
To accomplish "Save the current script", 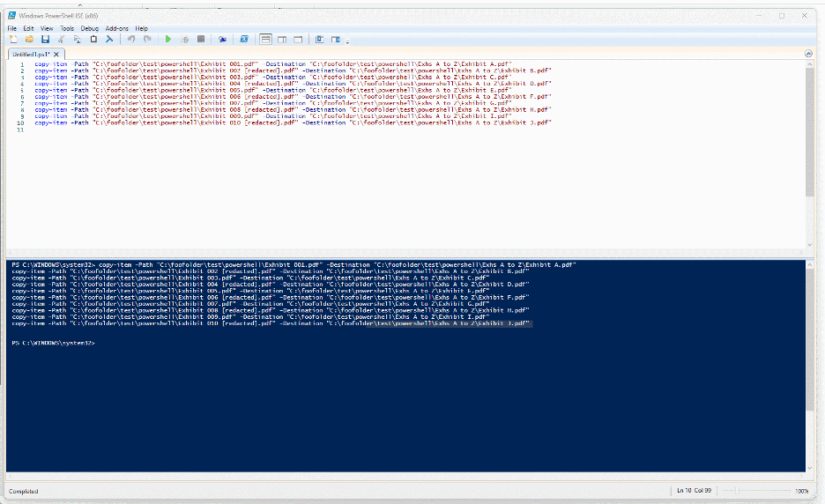I will [45, 40].
